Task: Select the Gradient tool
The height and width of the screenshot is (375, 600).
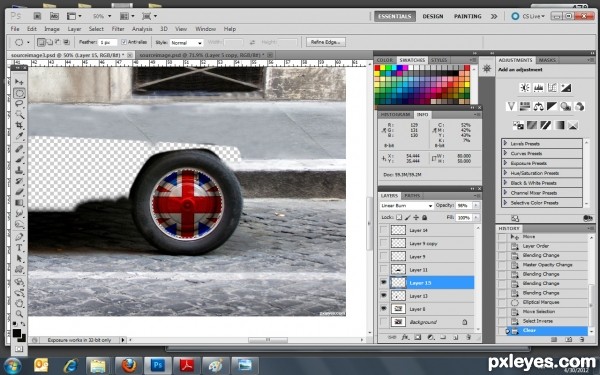Action: coord(19,203)
